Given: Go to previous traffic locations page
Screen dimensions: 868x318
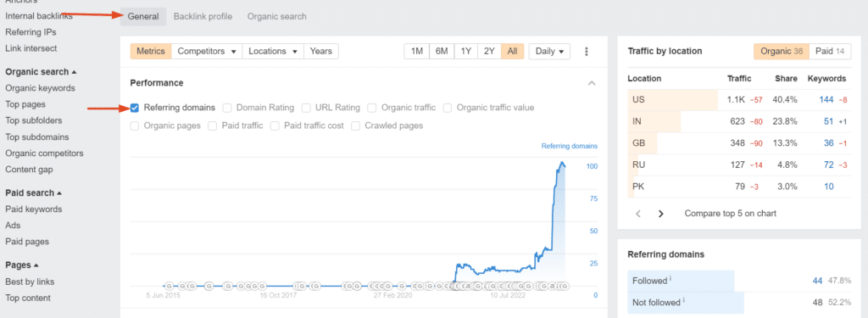Looking at the screenshot, I should [638, 214].
